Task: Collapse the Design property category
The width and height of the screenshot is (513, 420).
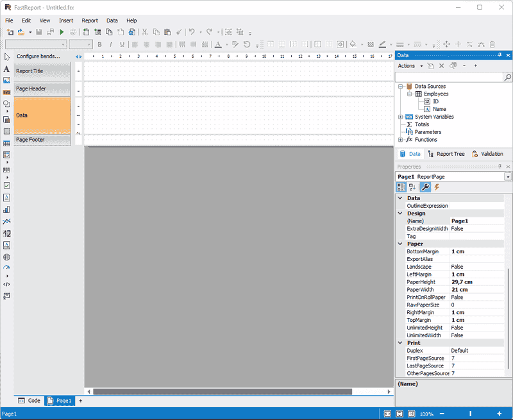Action: (400, 214)
